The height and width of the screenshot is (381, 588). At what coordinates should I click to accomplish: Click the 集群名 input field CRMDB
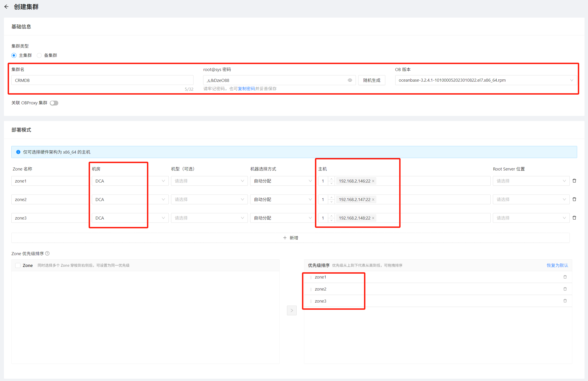102,80
